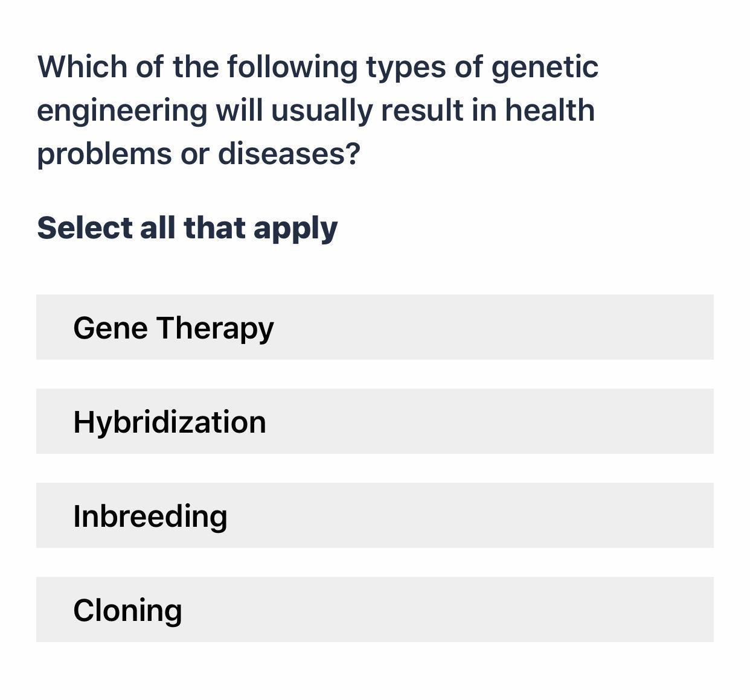Click the 'Hybridization' label text
The width and height of the screenshot is (750, 700).
[169, 422]
